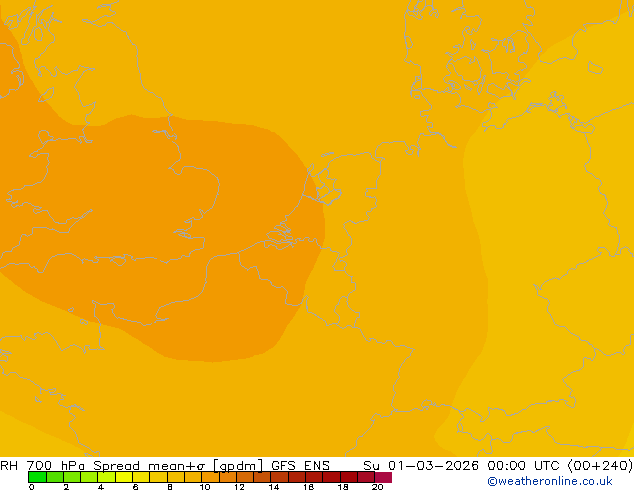Click the legend scale number '20'
The image size is (634, 490).
[377, 487]
